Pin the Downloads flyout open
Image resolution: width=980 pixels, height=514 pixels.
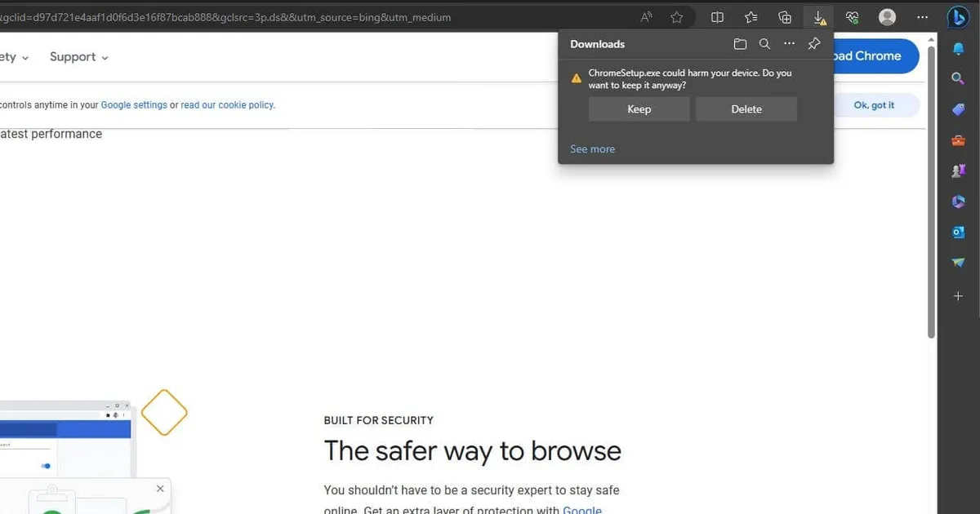pyautogui.click(x=813, y=43)
